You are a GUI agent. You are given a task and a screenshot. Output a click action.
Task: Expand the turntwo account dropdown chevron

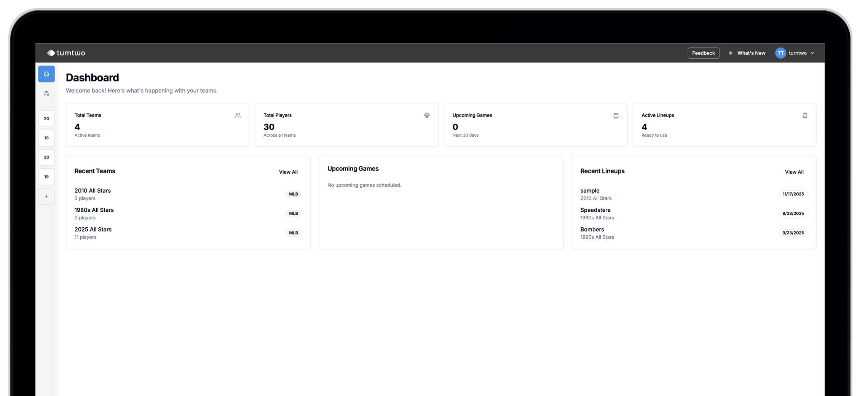tap(812, 53)
